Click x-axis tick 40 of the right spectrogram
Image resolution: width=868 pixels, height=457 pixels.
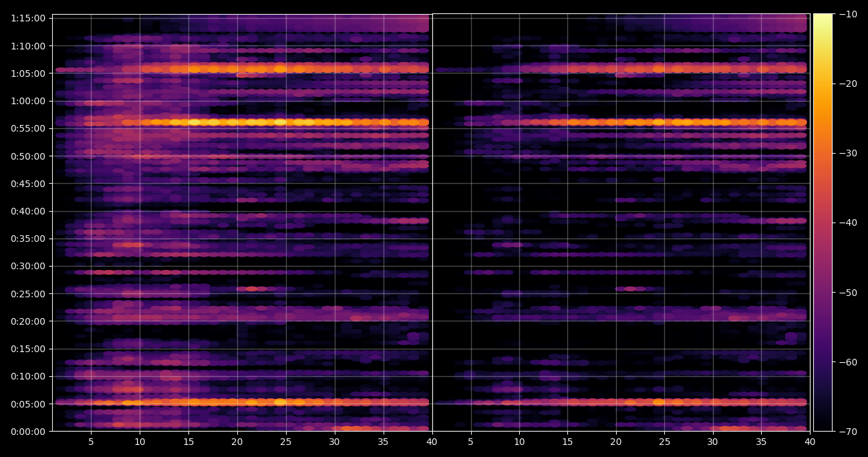pyautogui.click(x=810, y=442)
